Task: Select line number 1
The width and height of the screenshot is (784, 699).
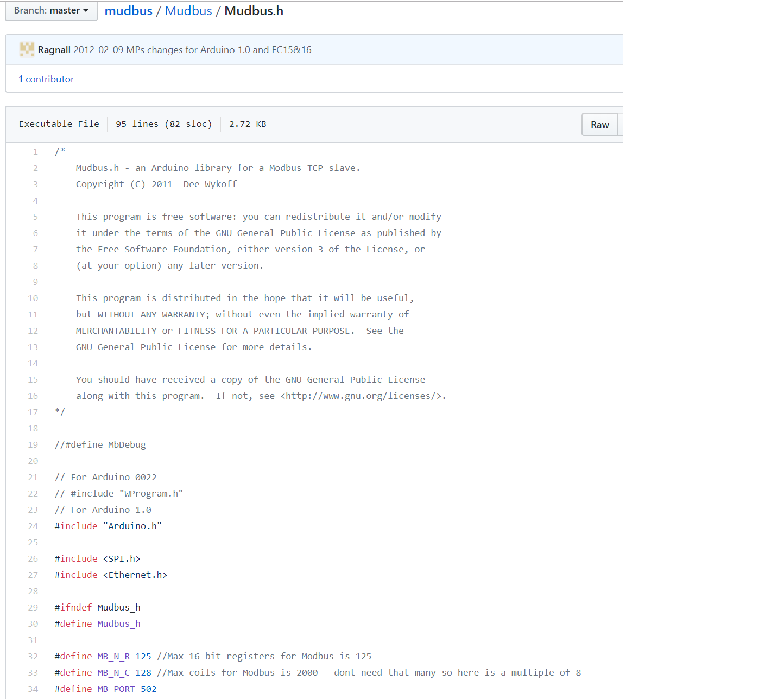Action: coord(35,152)
